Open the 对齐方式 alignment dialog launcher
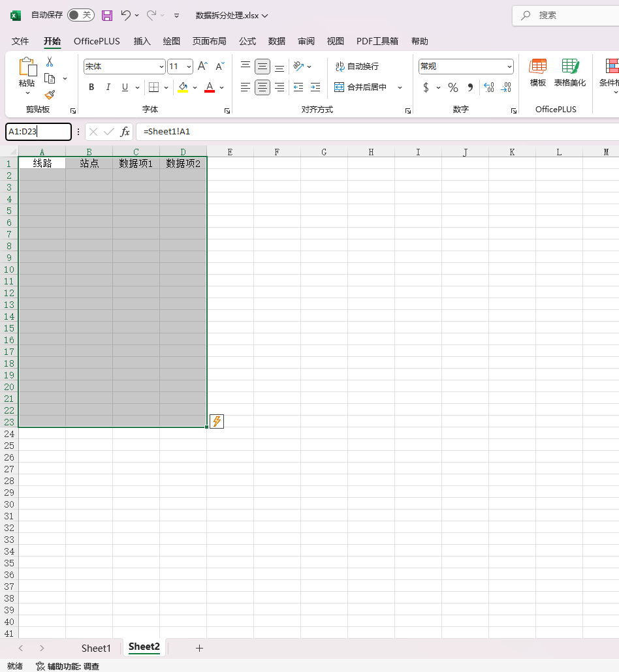This screenshot has height=672, width=619. click(x=408, y=111)
